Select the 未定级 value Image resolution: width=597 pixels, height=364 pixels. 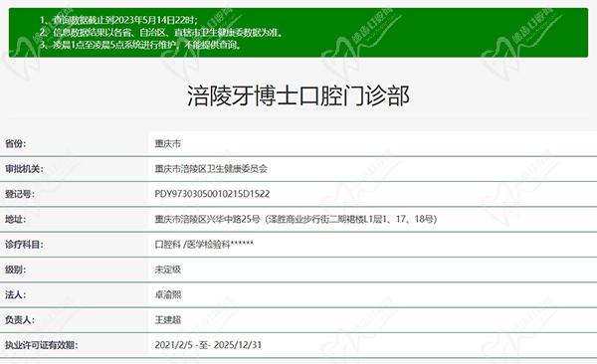coord(167,270)
